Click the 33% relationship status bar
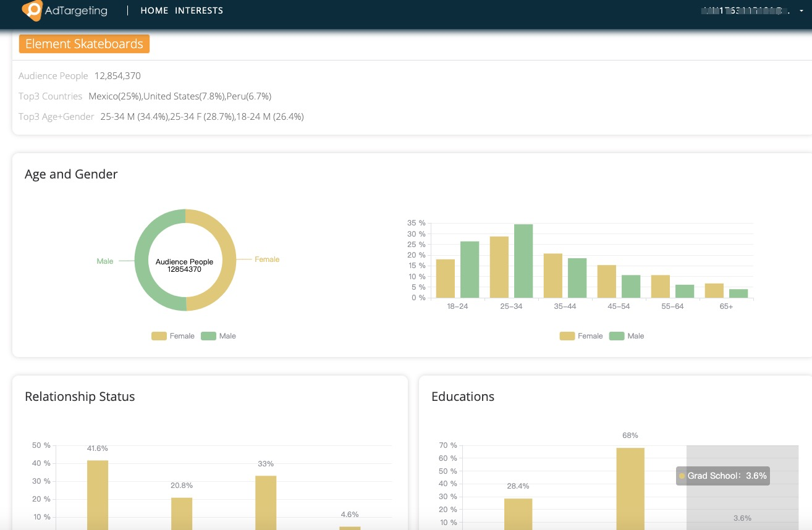The width and height of the screenshot is (812, 530). (266, 502)
